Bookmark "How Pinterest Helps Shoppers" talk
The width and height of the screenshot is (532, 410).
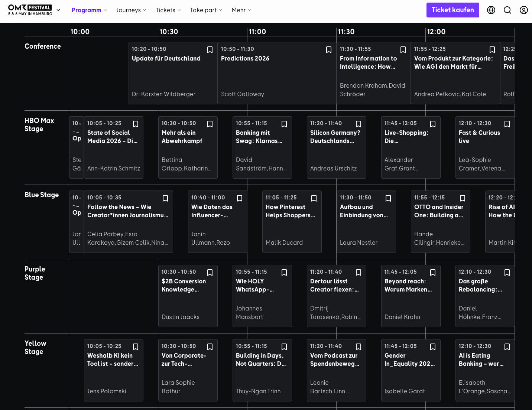pyautogui.click(x=314, y=198)
